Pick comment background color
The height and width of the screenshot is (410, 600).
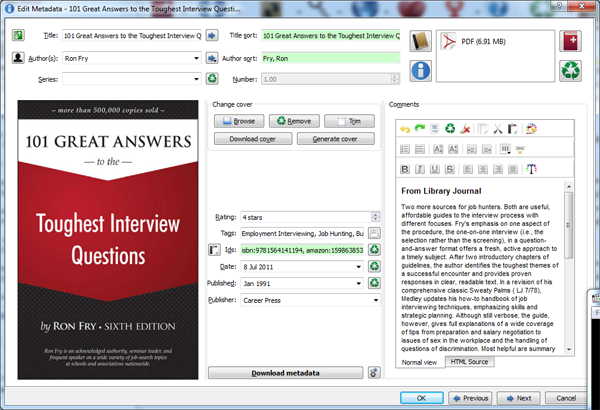point(531,129)
